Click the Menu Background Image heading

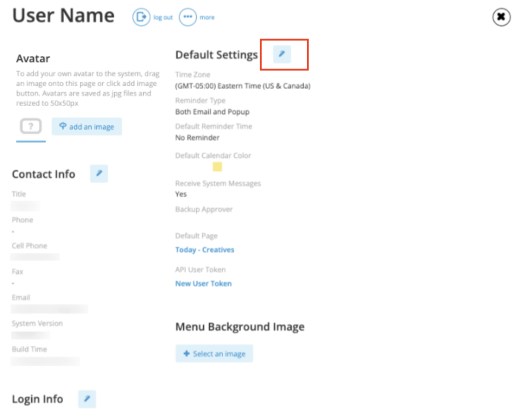point(240,327)
